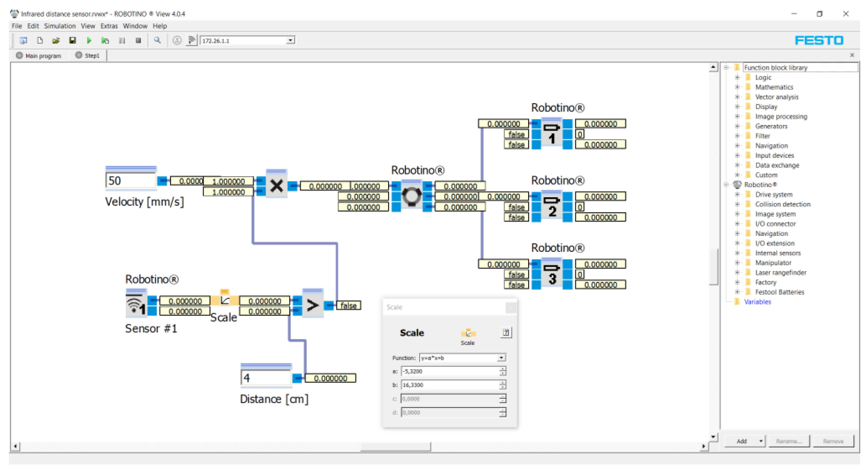This screenshot has height=473, width=868.
Task: Select the Multiplication block on canvas
Action: pyautogui.click(x=276, y=186)
